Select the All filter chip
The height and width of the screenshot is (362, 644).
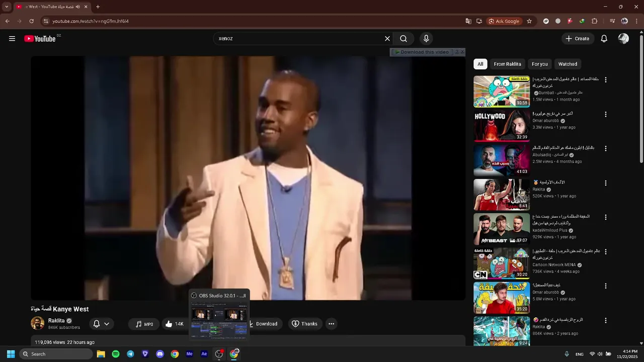480,64
